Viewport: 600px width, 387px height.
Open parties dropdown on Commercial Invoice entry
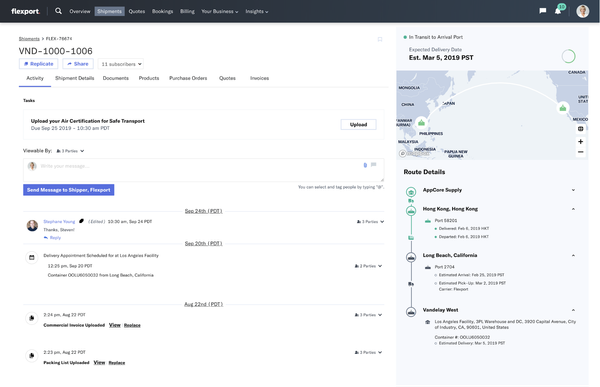point(368,315)
